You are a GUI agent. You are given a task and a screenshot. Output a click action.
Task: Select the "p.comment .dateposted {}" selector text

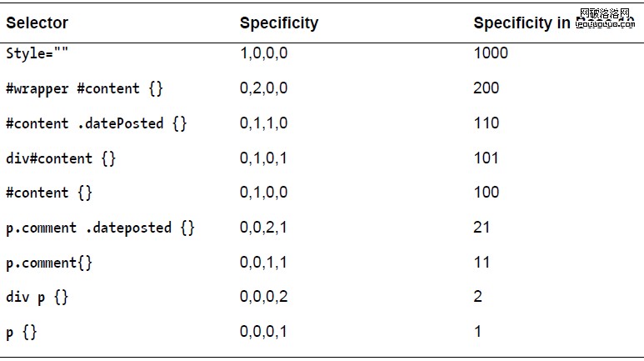(x=100, y=228)
